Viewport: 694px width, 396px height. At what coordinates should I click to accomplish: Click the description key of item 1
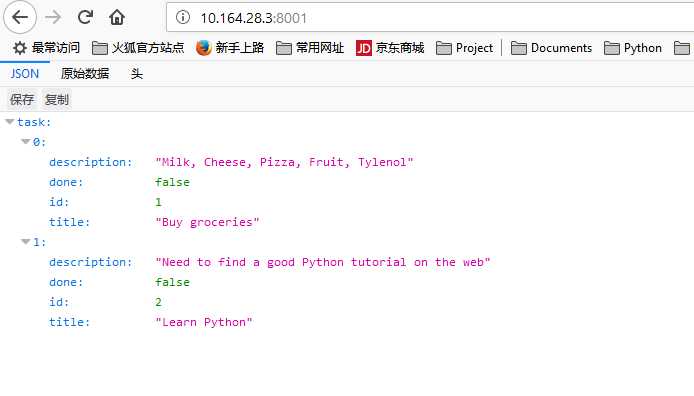(x=91, y=262)
